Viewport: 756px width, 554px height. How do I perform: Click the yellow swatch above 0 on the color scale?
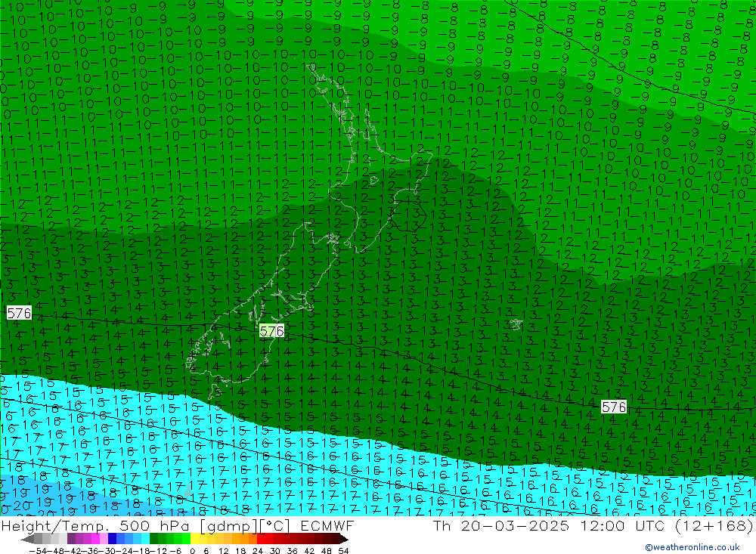click(x=195, y=539)
